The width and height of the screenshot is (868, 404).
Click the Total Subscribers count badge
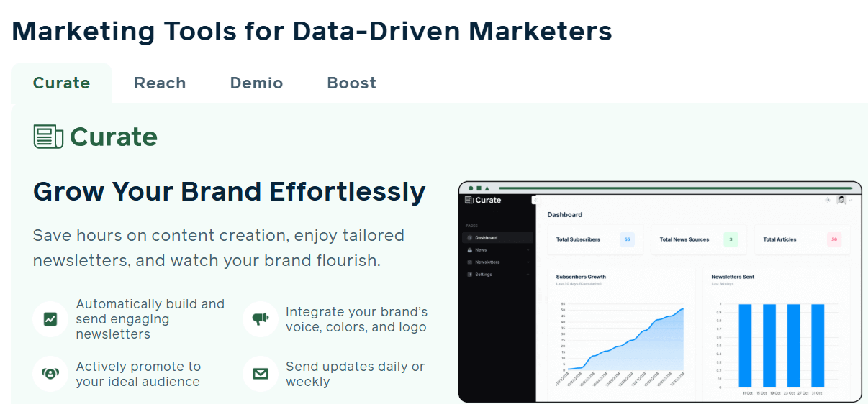627,239
